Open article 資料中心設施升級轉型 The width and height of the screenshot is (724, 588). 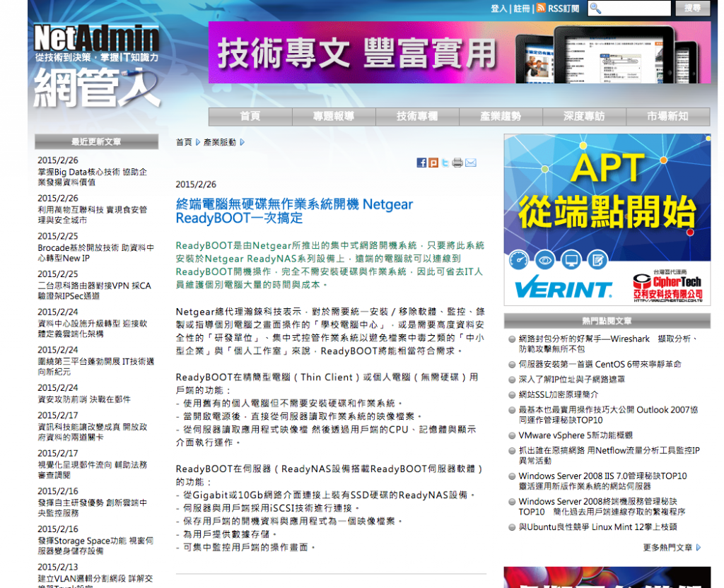[93, 328]
